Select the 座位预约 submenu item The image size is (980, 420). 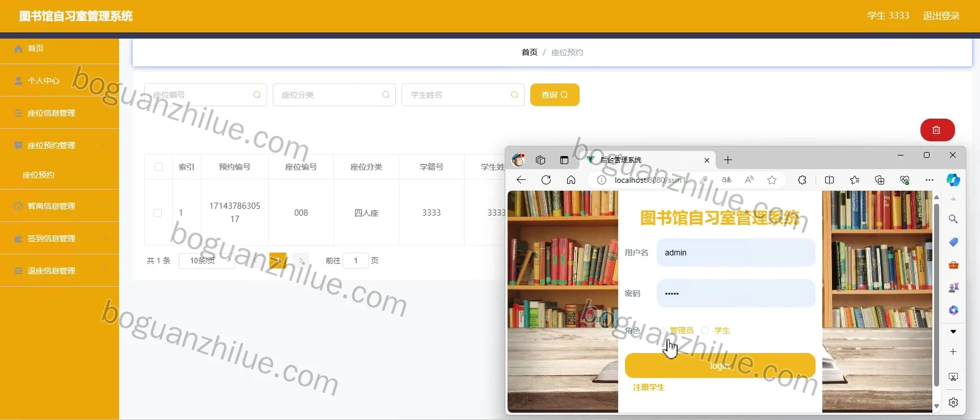[x=60, y=175]
